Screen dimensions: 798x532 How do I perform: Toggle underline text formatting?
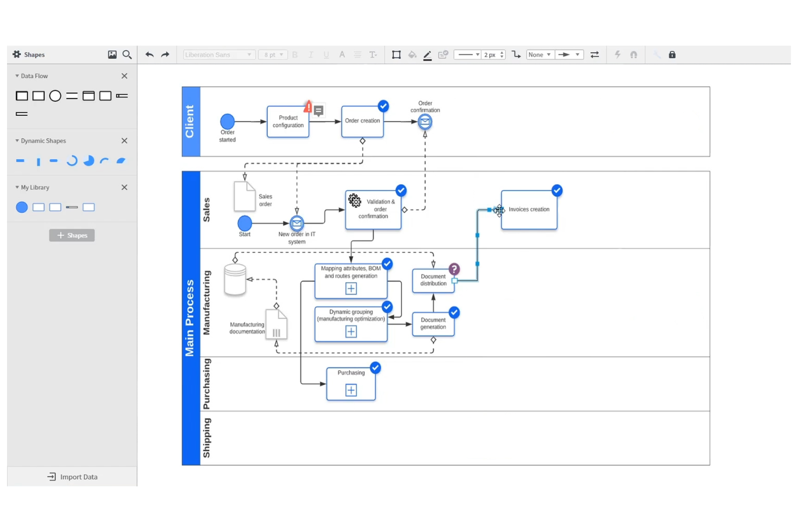click(326, 54)
